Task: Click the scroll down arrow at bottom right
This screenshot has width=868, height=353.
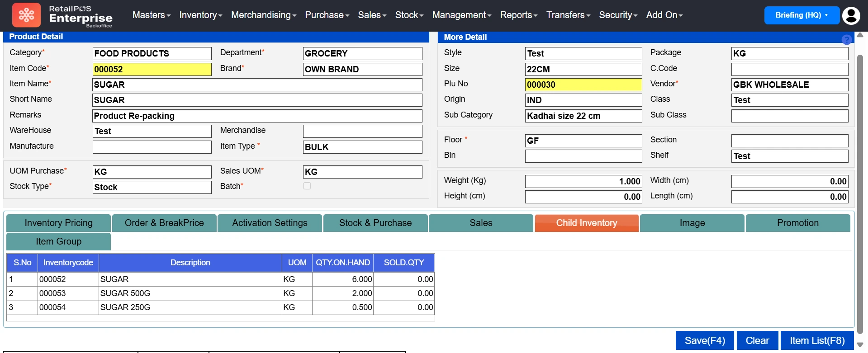Action: click(x=860, y=345)
